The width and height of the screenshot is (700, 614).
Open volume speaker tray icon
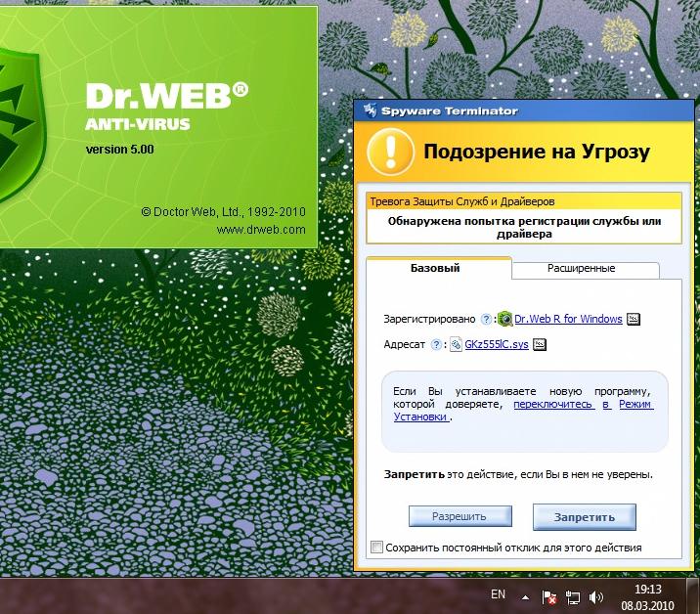pyautogui.click(x=596, y=597)
